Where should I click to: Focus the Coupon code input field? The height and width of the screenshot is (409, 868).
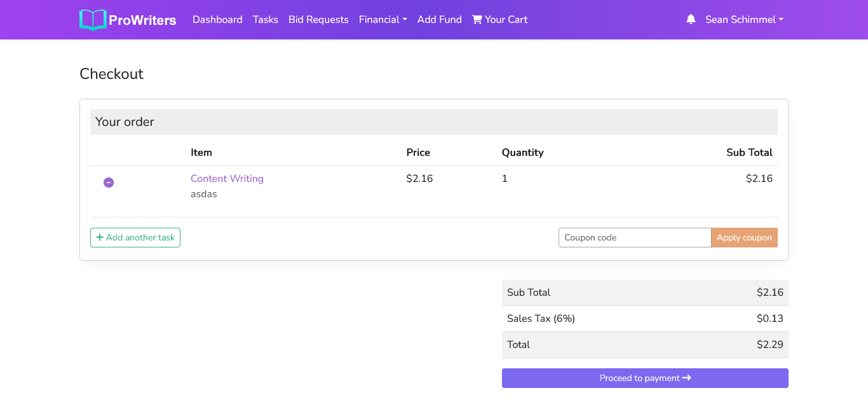[x=634, y=237]
